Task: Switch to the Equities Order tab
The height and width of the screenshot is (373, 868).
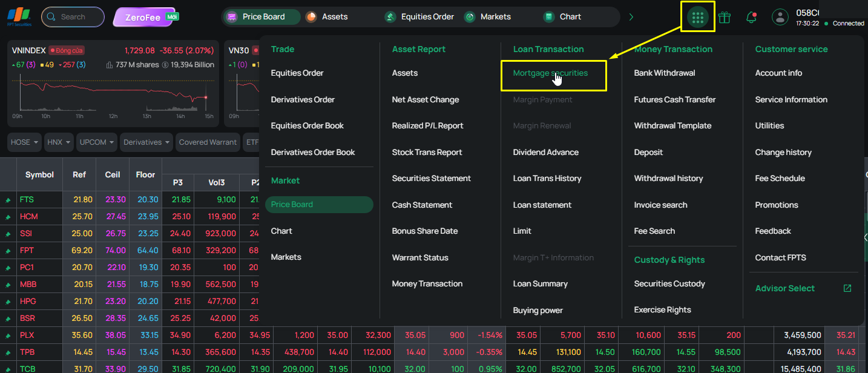Action: point(419,17)
